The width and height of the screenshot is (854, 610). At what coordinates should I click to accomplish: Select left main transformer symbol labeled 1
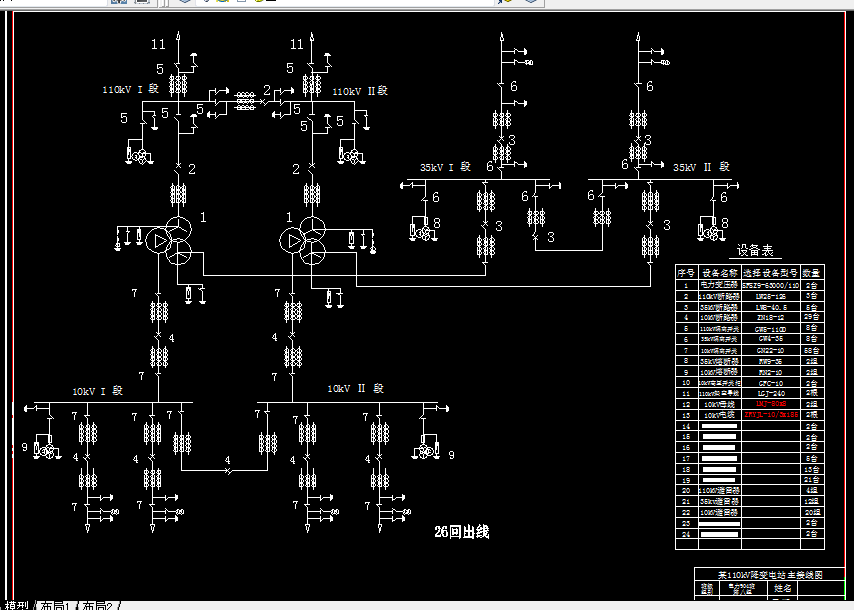point(169,240)
